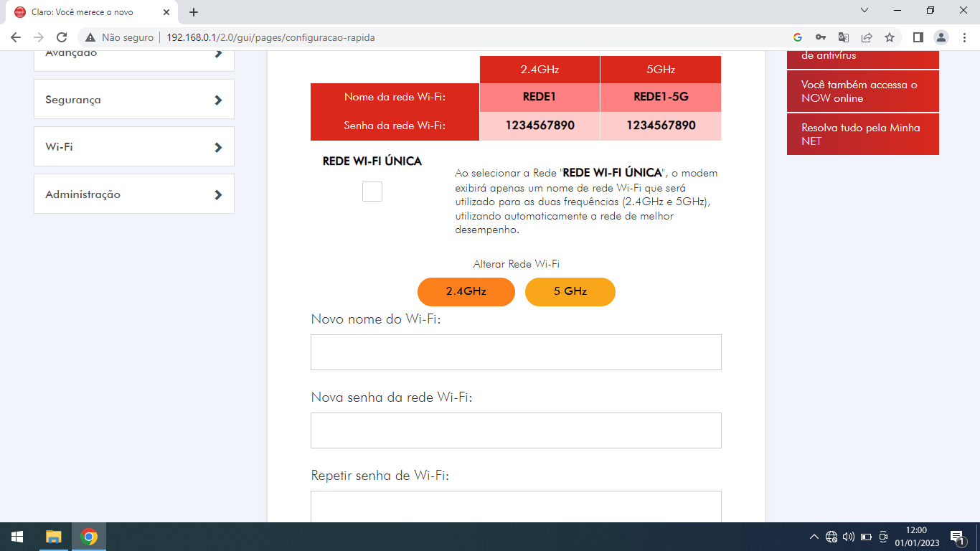Image resolution: width=980 pixels, height=551 pixels.
Task: Open Windows Start menu
Action: 17,537
